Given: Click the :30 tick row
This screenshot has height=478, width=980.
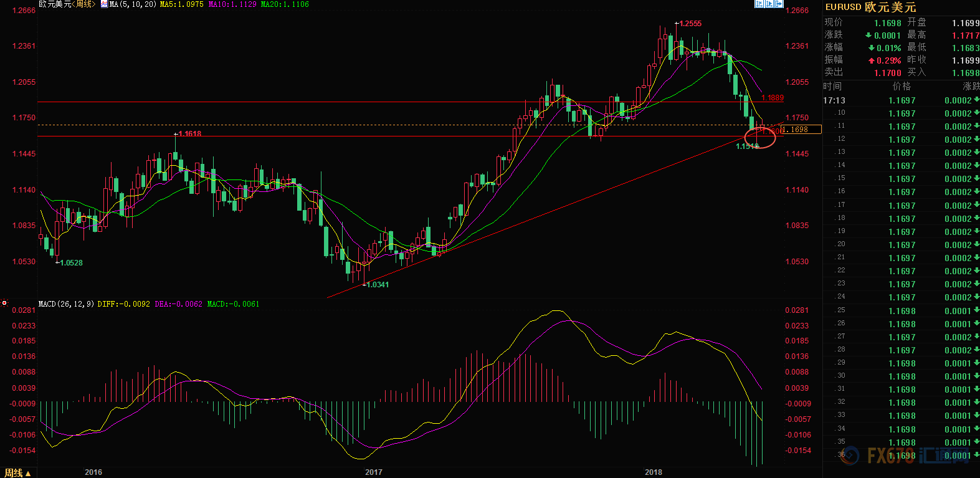Looking at the screenshot, I should 902,376.
